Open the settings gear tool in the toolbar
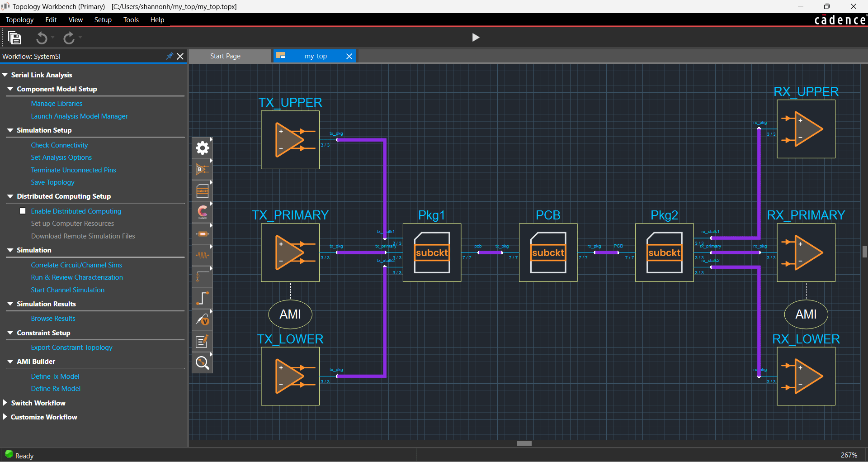Screen dimensions: 868x462 click(202, 148)
